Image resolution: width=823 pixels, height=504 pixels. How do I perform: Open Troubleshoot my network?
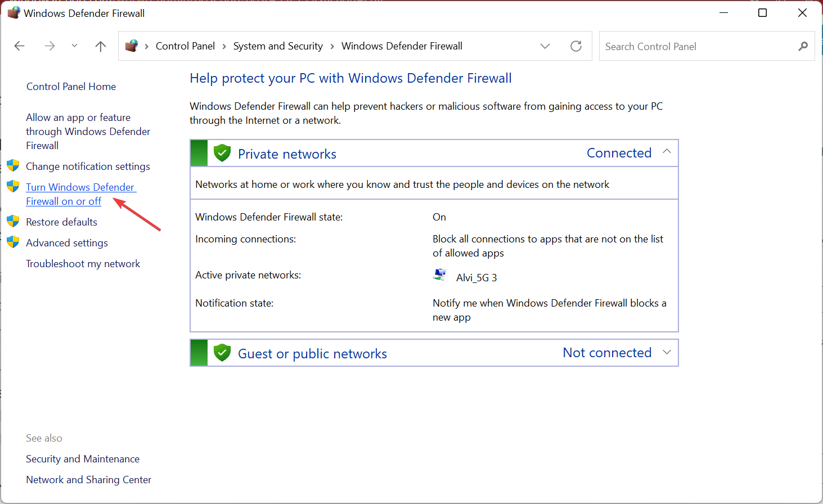(83, 264)
